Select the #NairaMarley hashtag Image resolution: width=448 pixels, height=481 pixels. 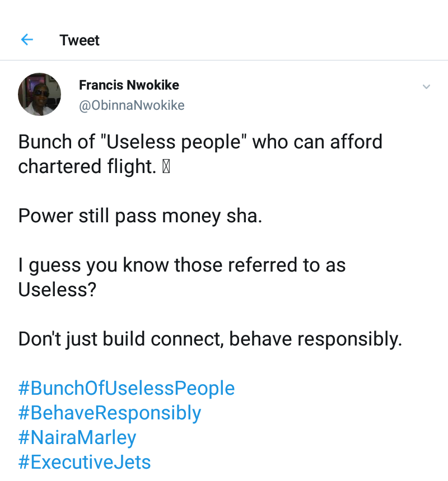coord(77,438)
